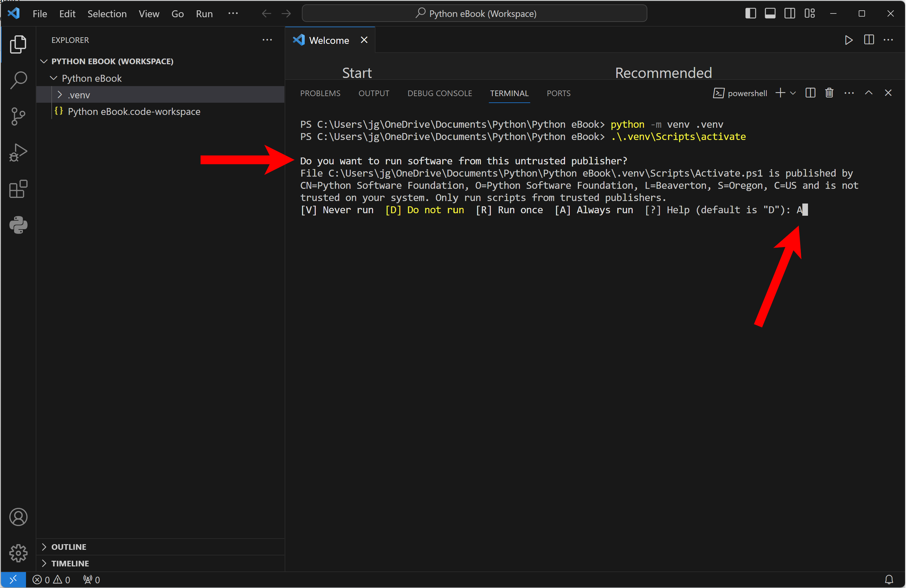The height and width of the screenshot is (588, 906).
Task: Open the Go menu
Action: coord(177,14)
